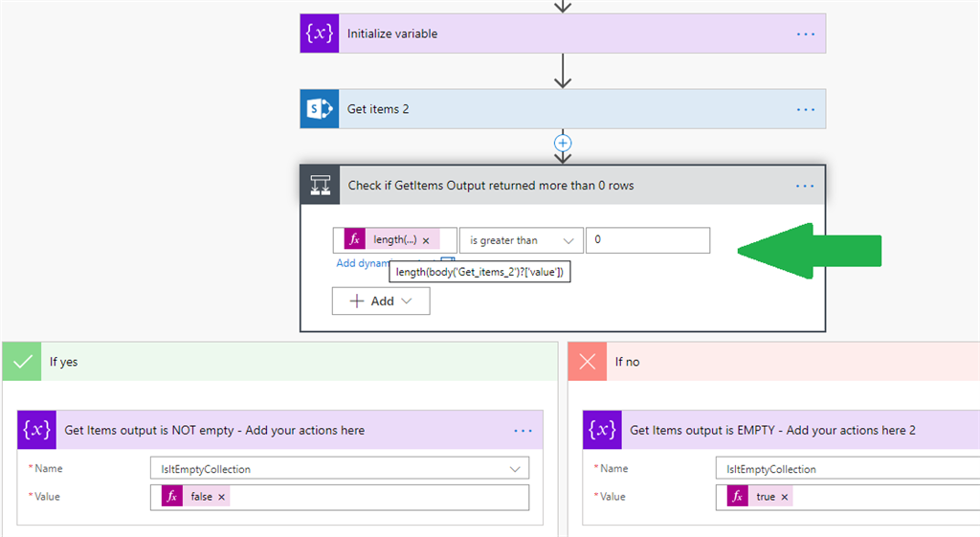Remove the length(...) expression token
The width and height of the screenshot is (980, 537).
click(426, 240)
